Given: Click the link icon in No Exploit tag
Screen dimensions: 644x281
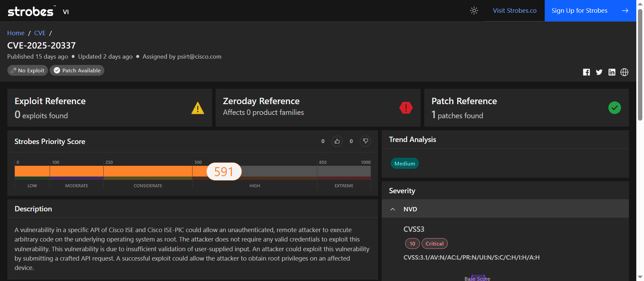Looking at the screenshot, I should (13, 70).
